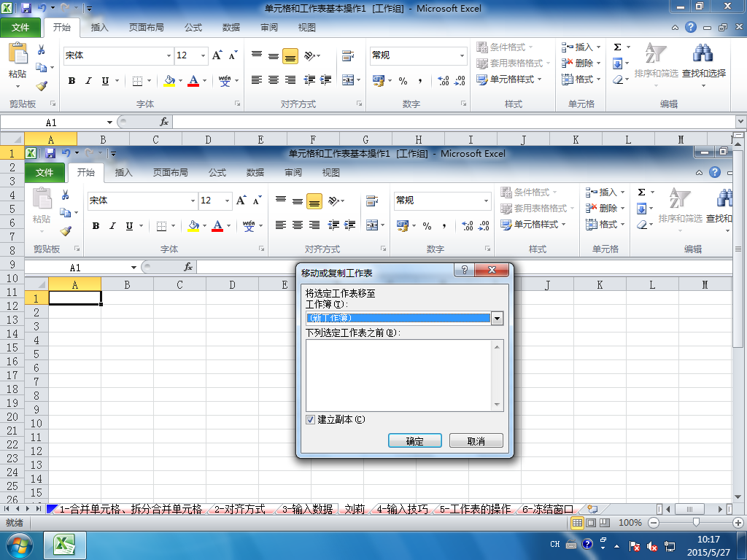747x560 pixels.
Task: Click comma style in inner window ribbon
Action: (x=444, y=226)
